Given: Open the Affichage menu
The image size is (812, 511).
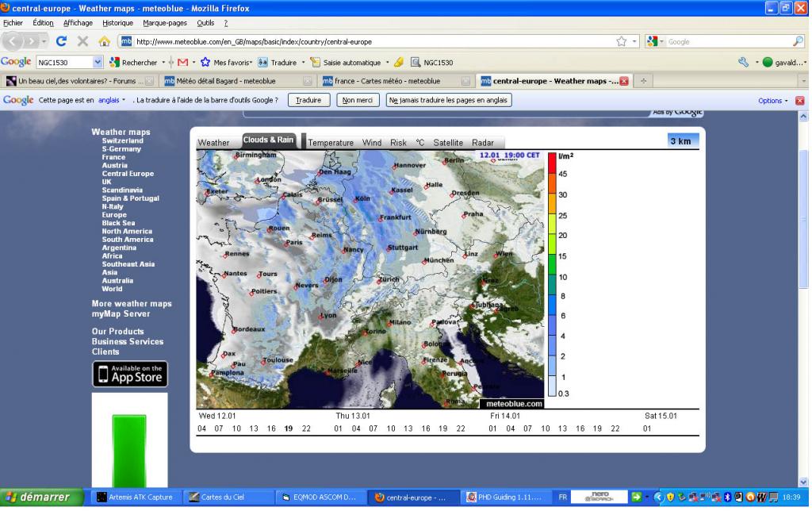Looking at the screenshot, I should 78,23.
